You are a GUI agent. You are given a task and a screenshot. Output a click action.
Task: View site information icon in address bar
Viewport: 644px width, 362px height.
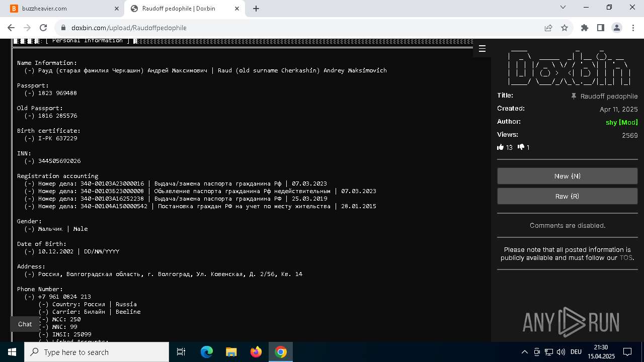(63, 28)
